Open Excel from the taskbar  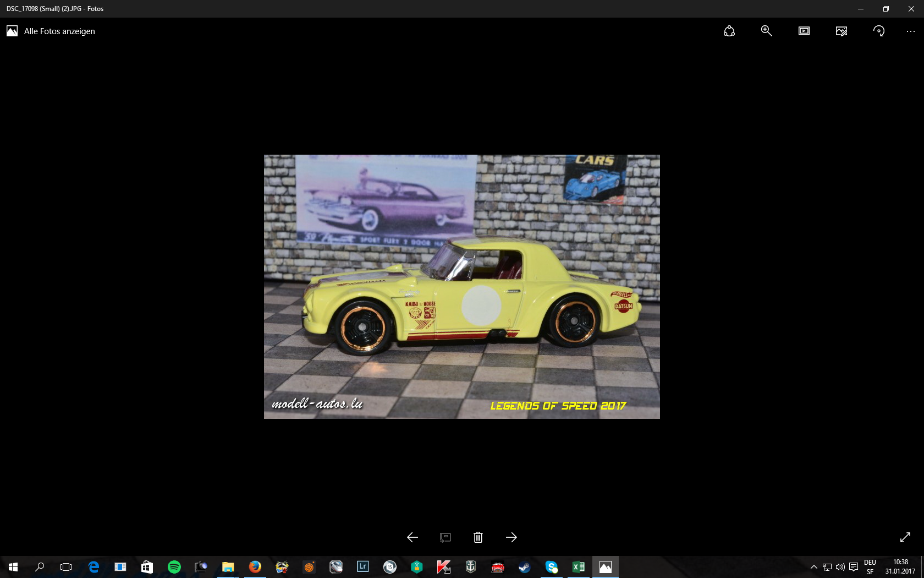(578, 566)
